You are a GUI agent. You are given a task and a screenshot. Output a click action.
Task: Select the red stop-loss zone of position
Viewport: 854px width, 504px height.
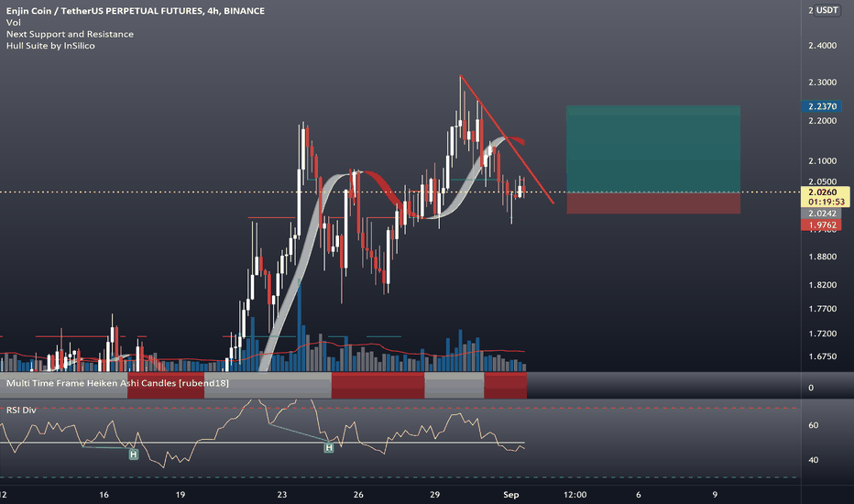click(653, 203)
